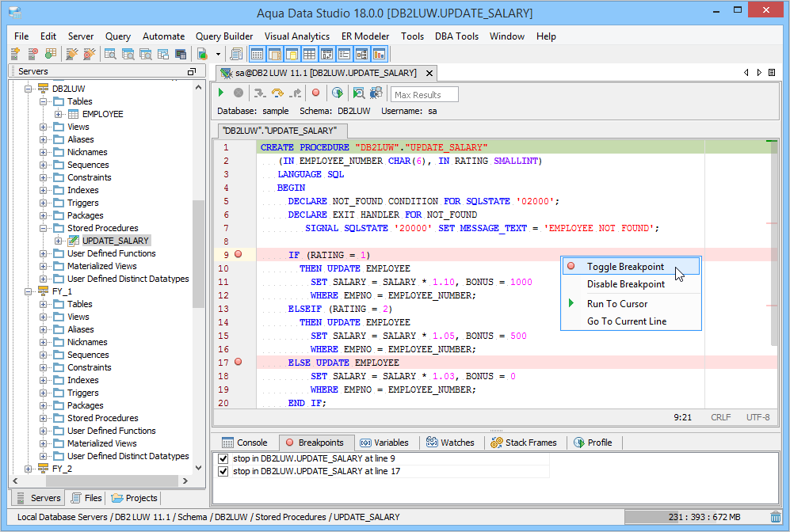The width and height of the screenshot is (790, 532).
Task: Uncheck the line 17 breakpoint checkbox
Action: pos(223,471)
